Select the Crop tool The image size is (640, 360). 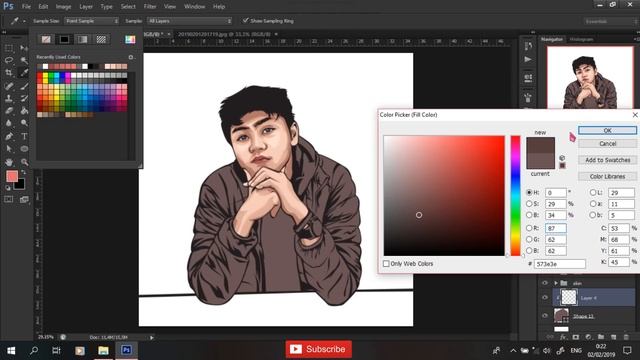[9, 73]
